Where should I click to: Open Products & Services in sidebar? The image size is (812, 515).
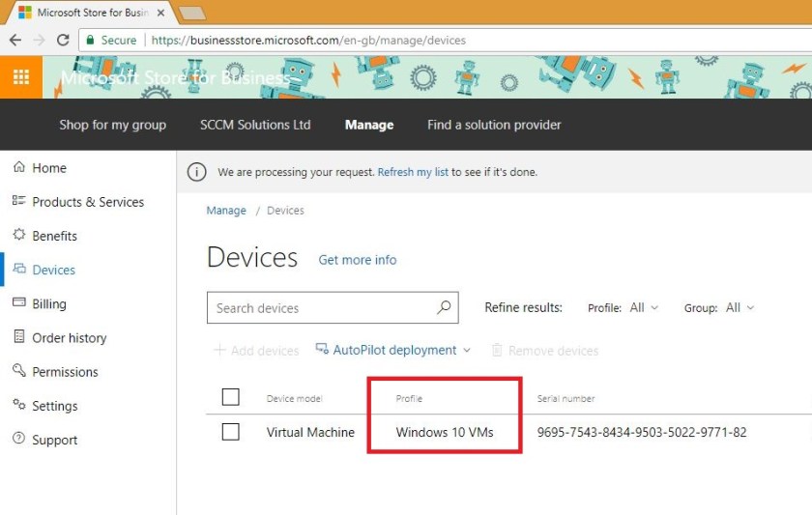tap(88, 202)
